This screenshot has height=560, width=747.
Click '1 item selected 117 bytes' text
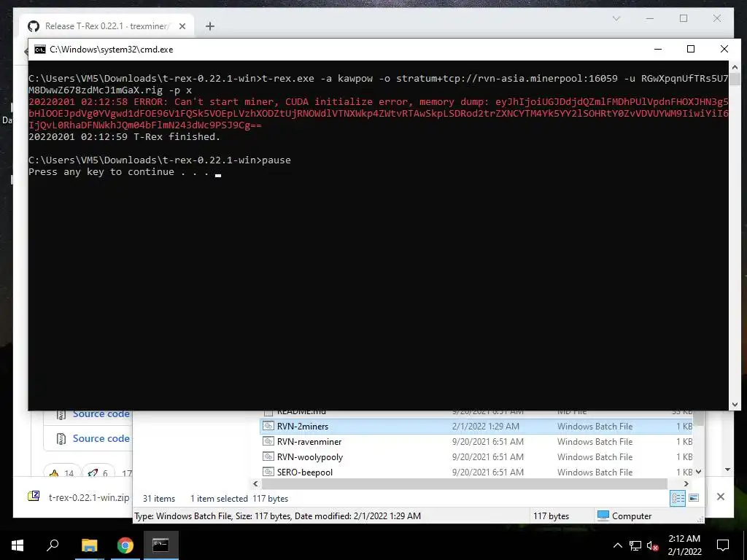tap(239, 499)
